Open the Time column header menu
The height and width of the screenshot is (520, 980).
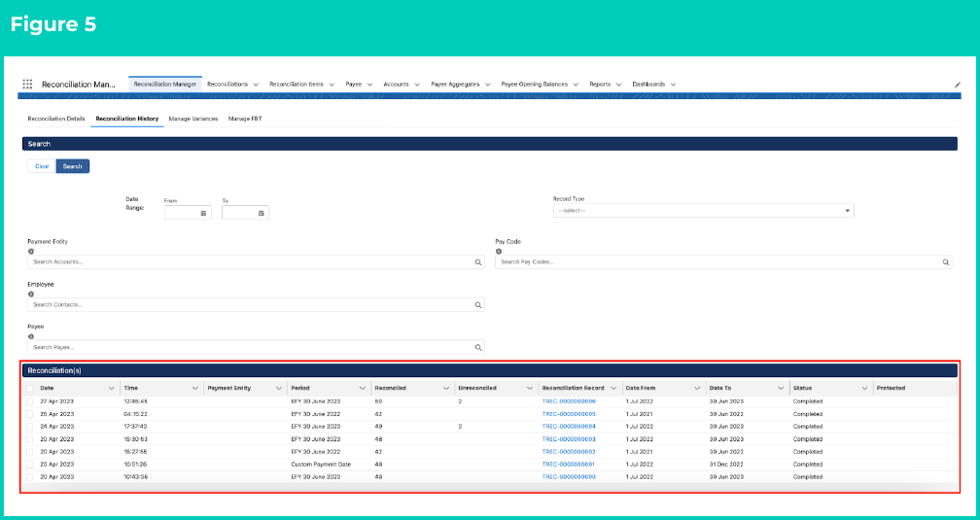195,388
